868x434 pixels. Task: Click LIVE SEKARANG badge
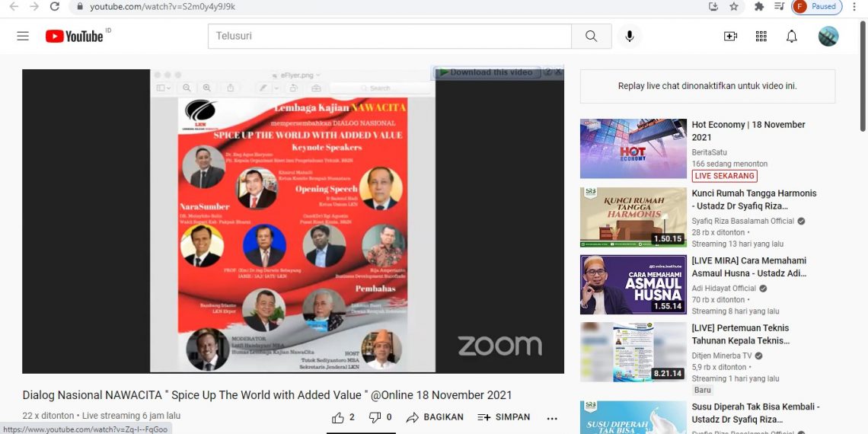tap(725, 175)
